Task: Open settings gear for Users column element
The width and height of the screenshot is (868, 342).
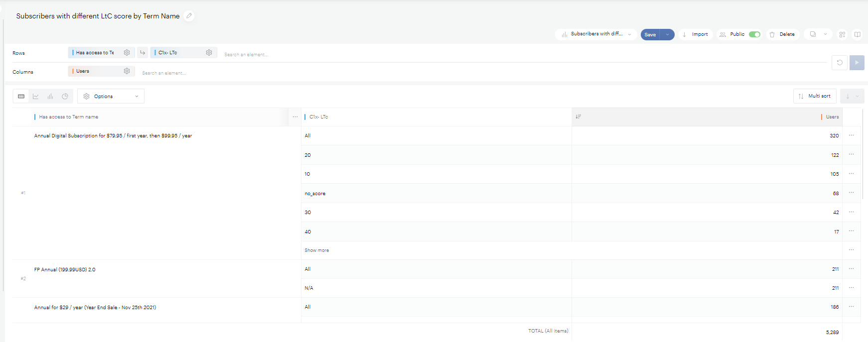Action: [x=127, y=71]
